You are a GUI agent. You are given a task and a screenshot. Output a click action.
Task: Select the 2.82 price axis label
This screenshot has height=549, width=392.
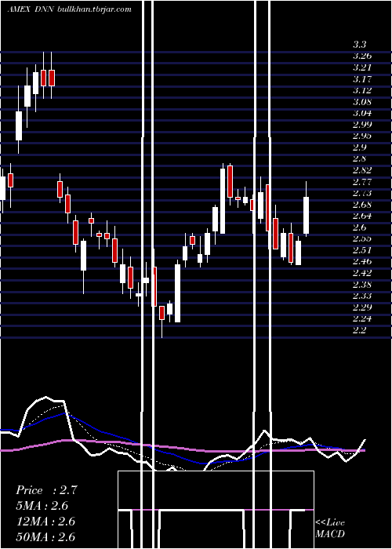pos(362,170)
